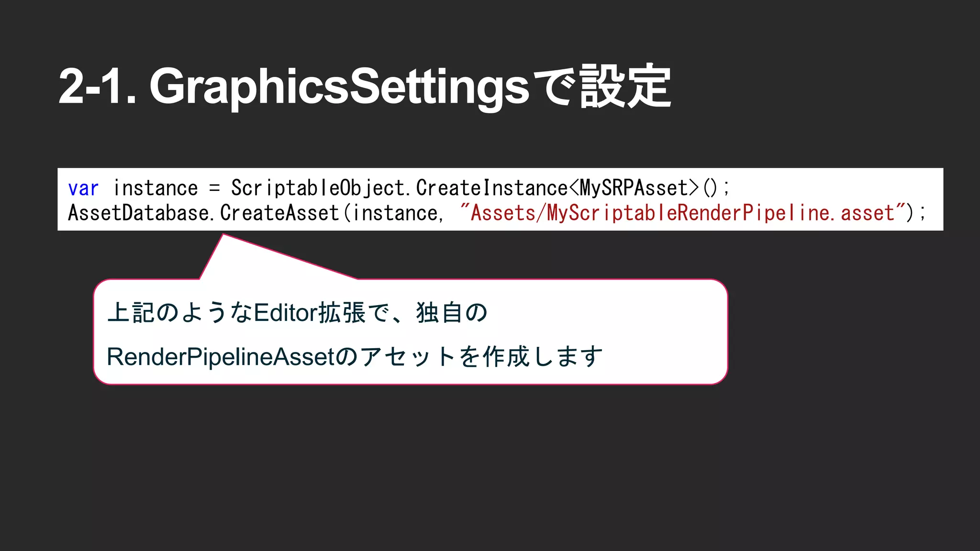The width and height of the screenshot is (980, 551).
Task: Click "instance" variable on first code line
Action: [x=156, y=188]
